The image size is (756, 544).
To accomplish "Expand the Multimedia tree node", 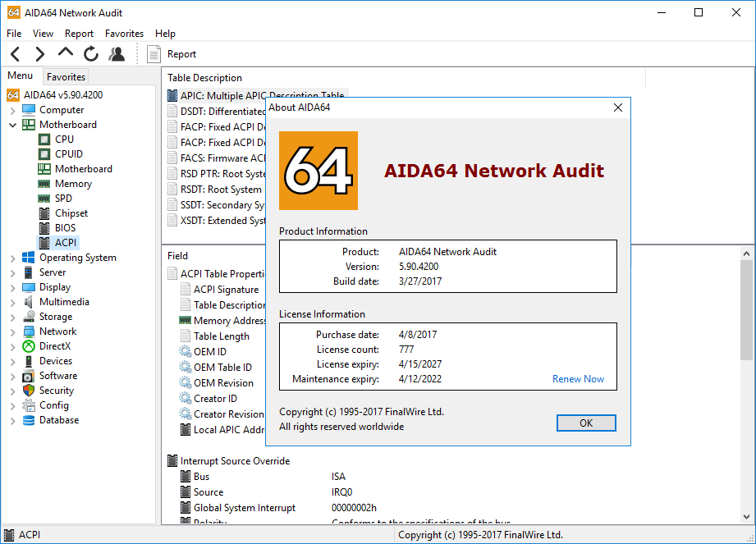I will (x=12, y=303).
